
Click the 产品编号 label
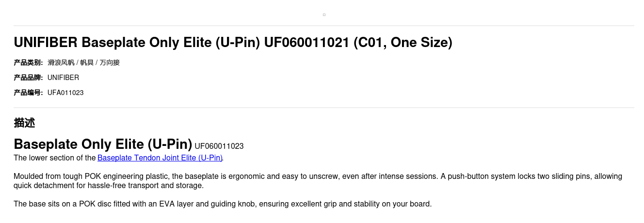[x=28, y=93]
